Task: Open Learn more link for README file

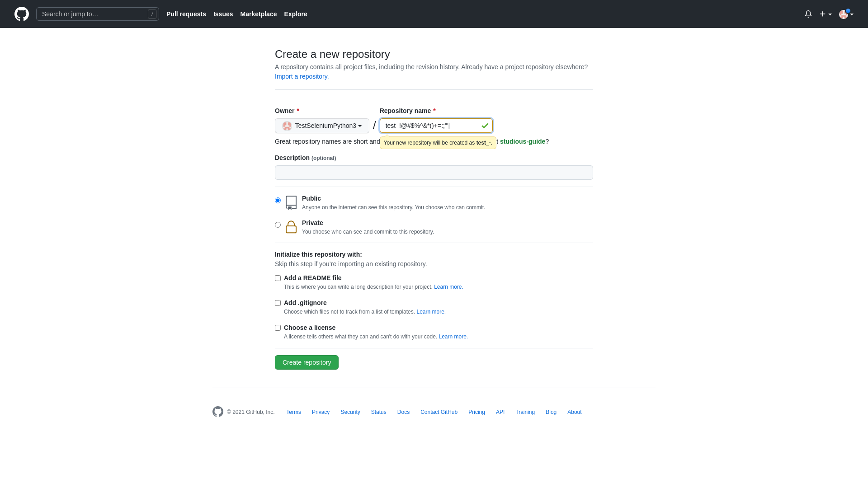Action: tap(448, 287)
